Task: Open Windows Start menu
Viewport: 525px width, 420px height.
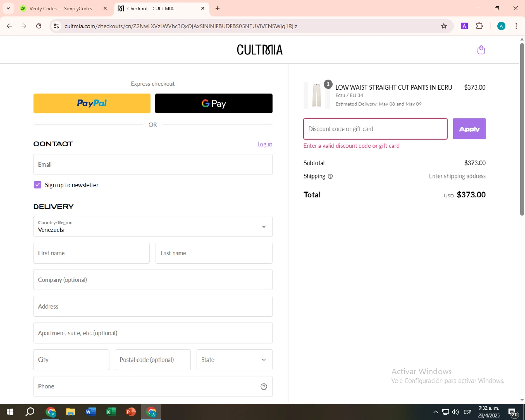Action: click(10, 412)
